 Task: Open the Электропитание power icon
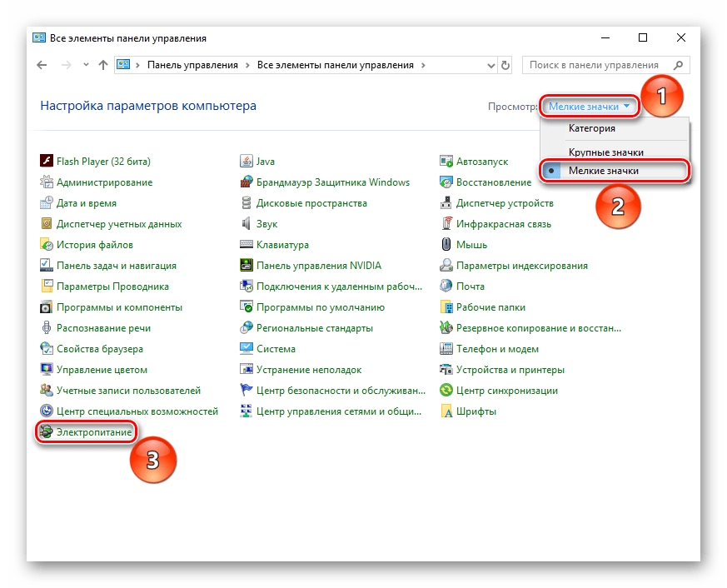(x=47, y=432)
